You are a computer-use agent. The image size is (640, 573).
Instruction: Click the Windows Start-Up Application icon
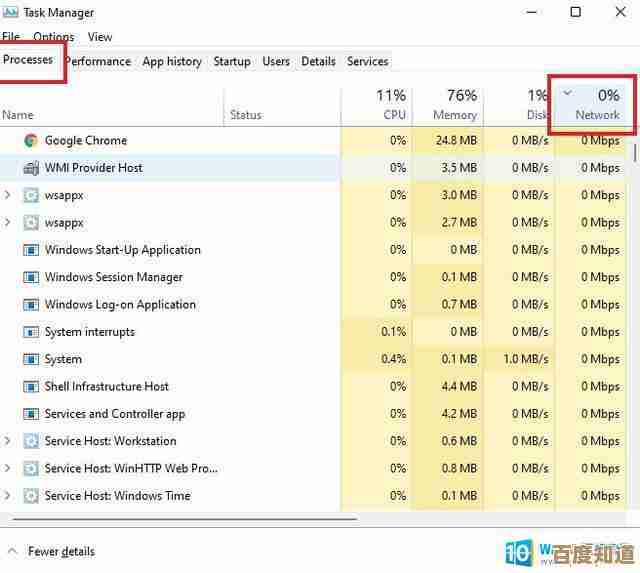coord(31,250)
